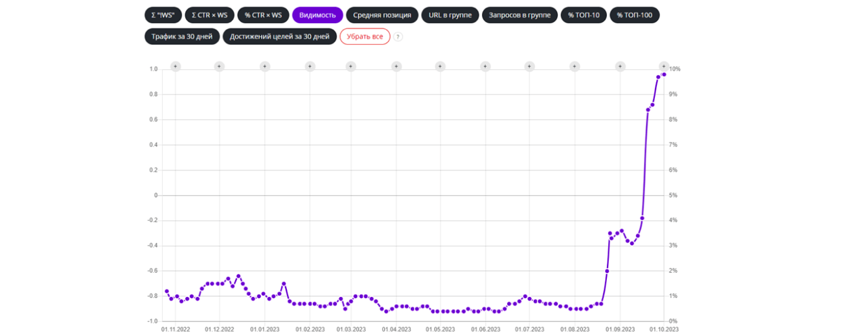Viewport: 868px width, 335px height.
Task: Click plus marker above 01.06.2023
Action: tap(485, 66)
